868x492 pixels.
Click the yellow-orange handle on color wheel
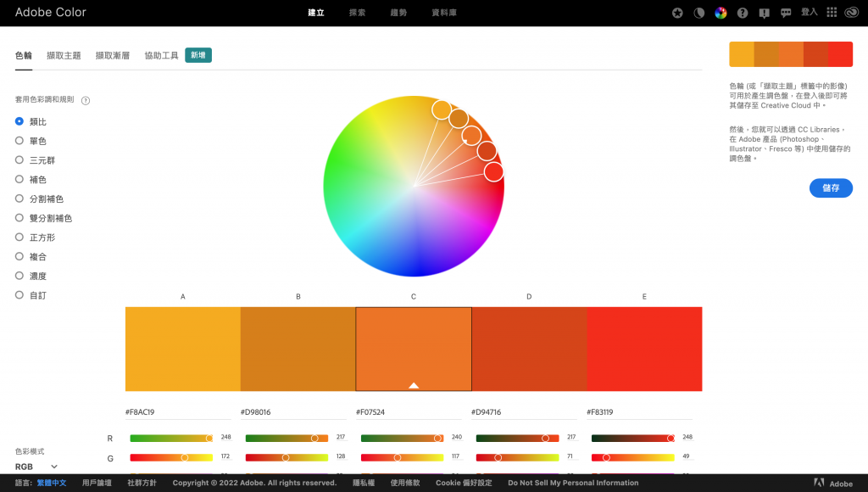coord(441,109)
